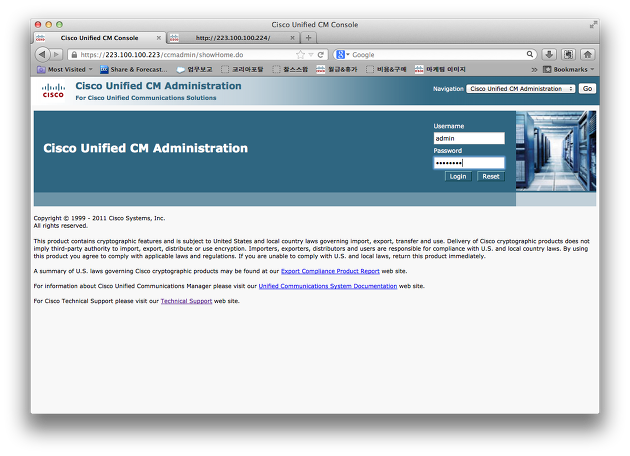Click the Username input field
Screen dimensions: 630x456
469,138
